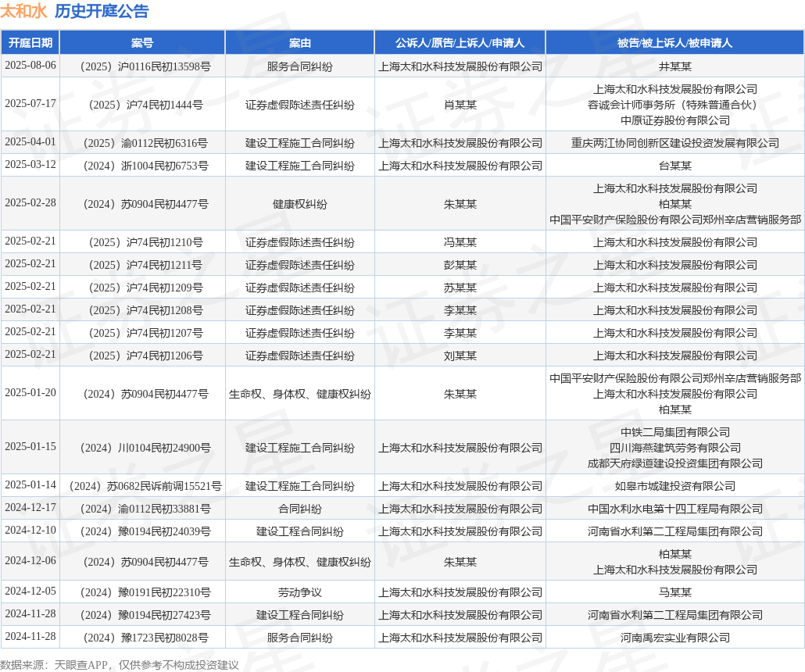Click defendant 中国水利水电第十四工程局有限公司
The width and height of the screenshot is (805, 672).
(x=675, y=508)
